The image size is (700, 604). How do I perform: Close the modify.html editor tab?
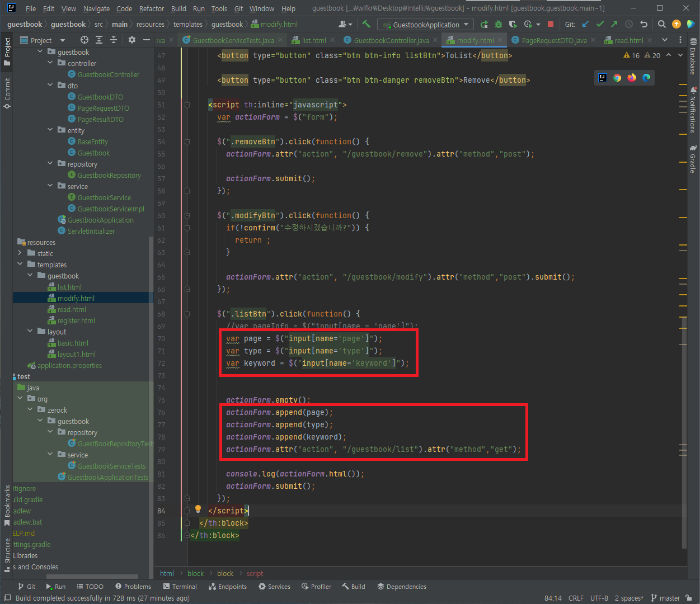point(500,40)
